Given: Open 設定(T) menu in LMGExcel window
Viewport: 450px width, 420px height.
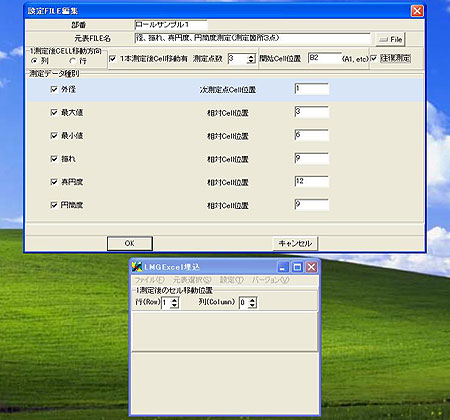Looking at the screenshot, I should [232, 280].
